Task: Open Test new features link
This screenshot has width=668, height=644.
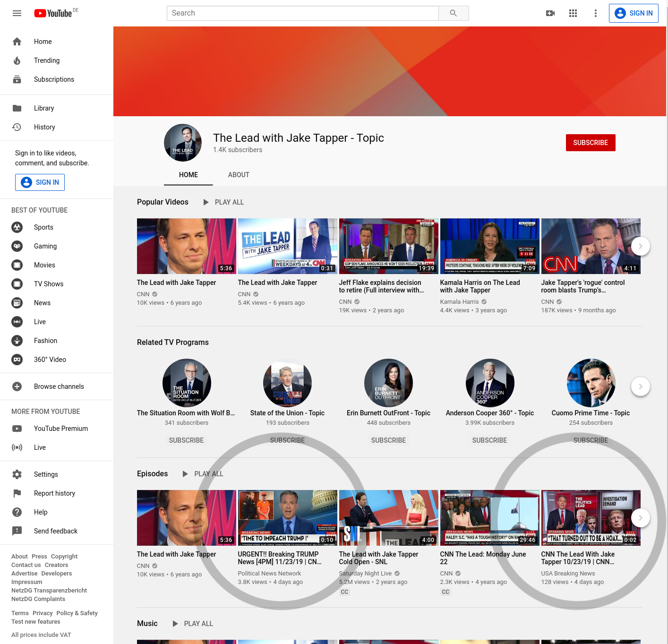Action: pos(36,622)
